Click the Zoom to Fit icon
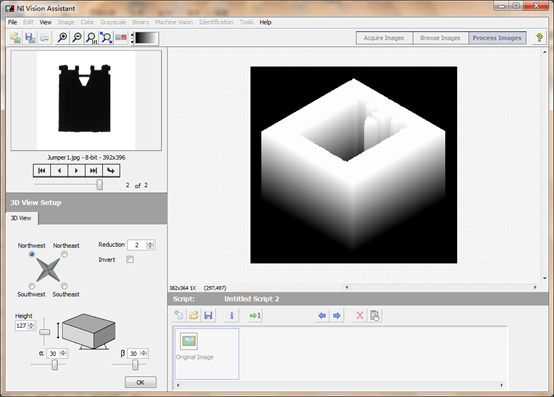The height and width of the screenshot is (397, 554). [x=106, y=37]
